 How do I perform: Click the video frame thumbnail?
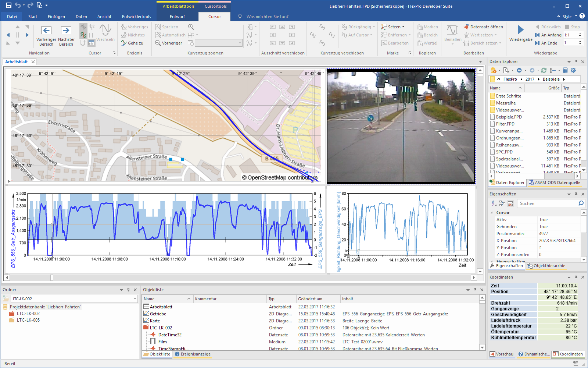tap(401, 126)
